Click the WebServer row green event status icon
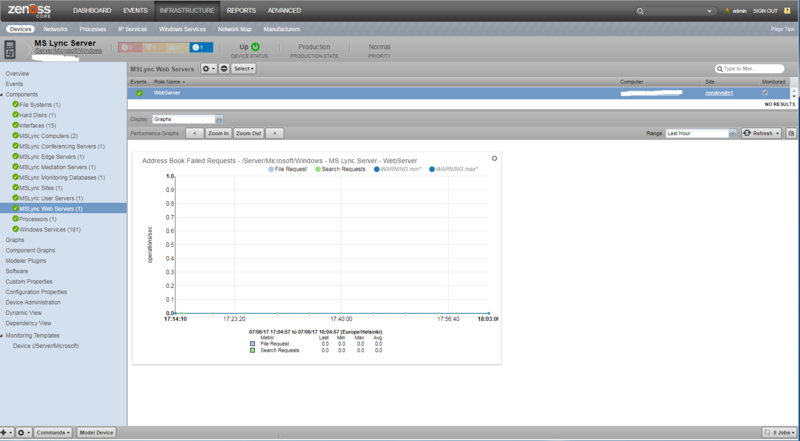 (139, 93)
